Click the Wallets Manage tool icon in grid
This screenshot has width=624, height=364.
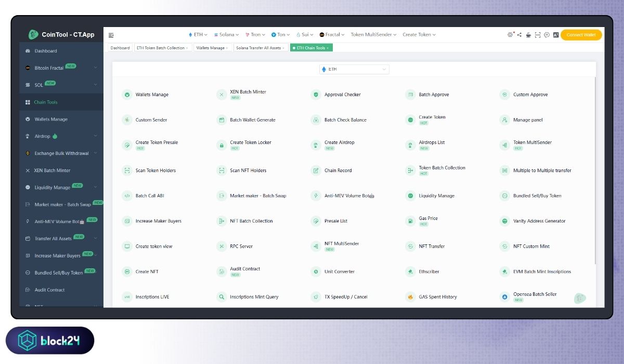coord(127,95)
